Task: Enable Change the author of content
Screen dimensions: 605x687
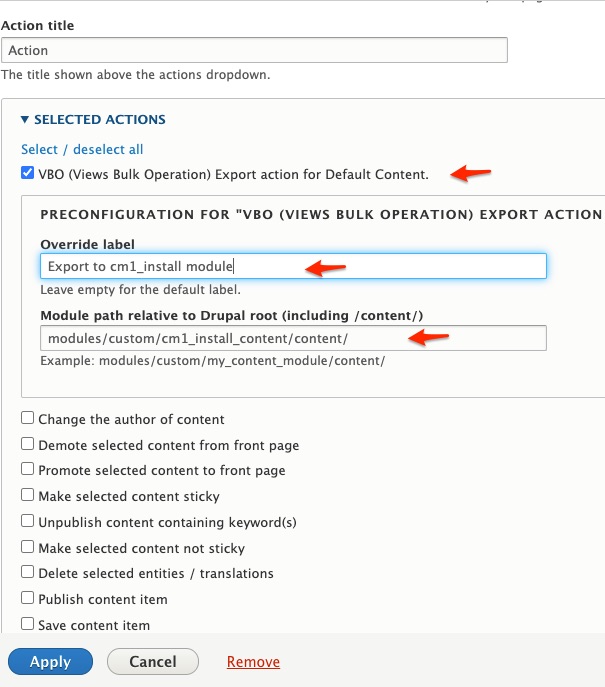Action: (28, 418)
